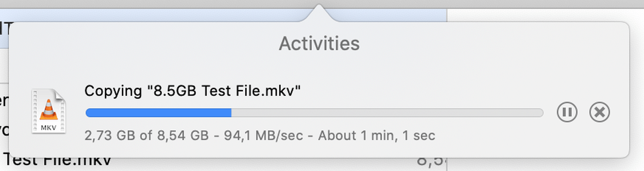The height and width of the screenshot is (171, 644).
Task: Click the 94,1 MB/sec transfer speed text
Action: [x=263, y=136]
